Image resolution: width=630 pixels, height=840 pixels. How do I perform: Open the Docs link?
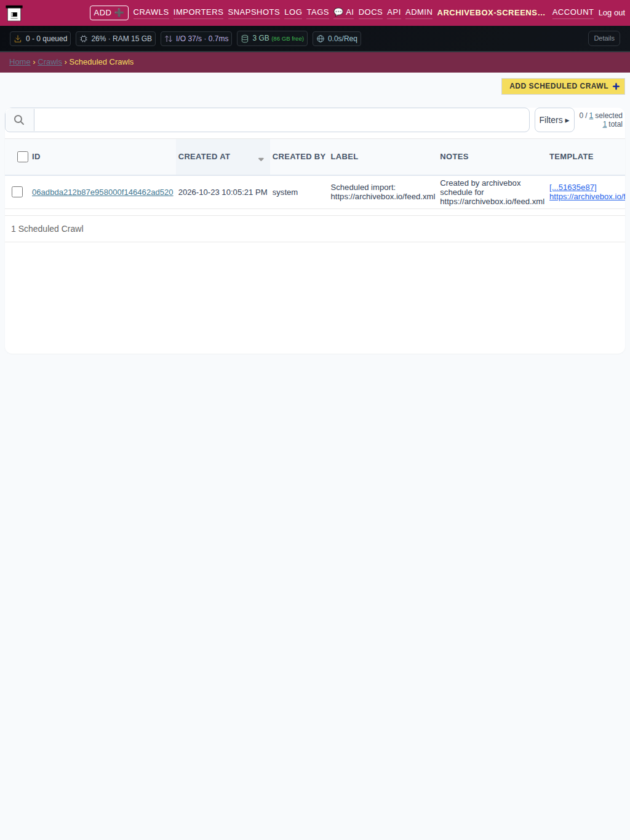click(x=370, y=12)
